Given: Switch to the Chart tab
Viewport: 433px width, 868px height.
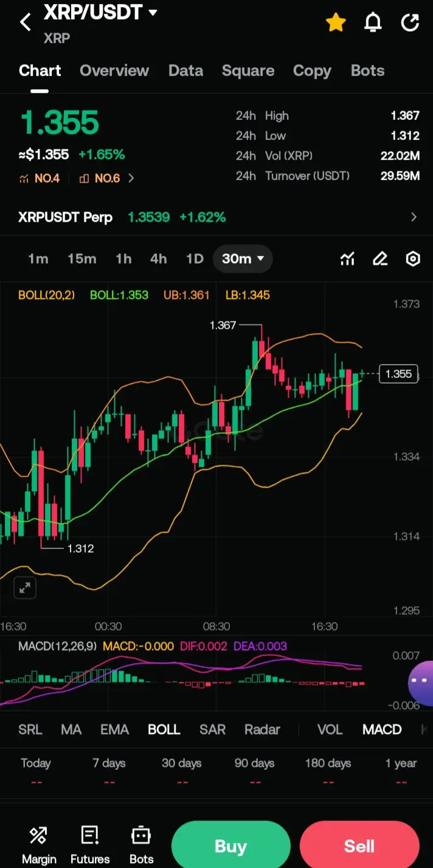Looking at the screenshot, I should (x=40, y=71).
